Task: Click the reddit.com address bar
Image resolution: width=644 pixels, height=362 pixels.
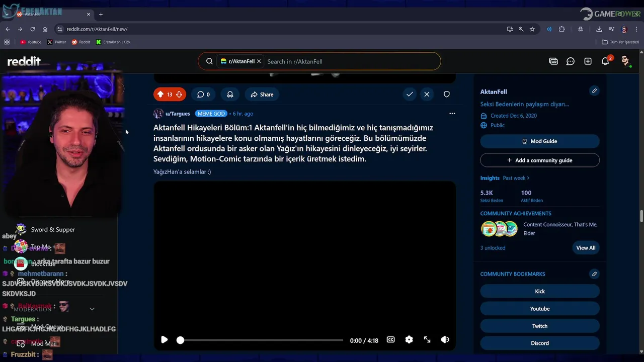Action: tap(282, 29)
